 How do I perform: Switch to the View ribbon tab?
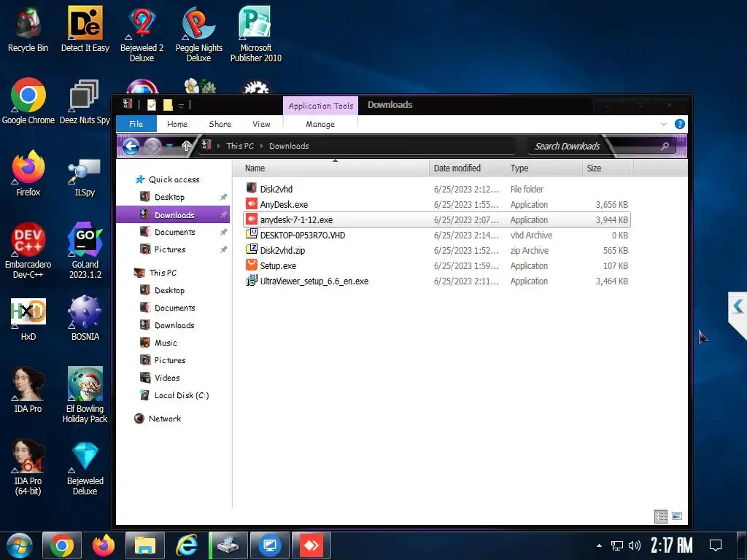[261, 124]
